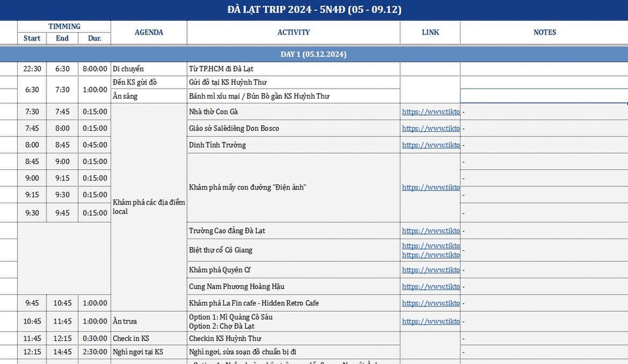Open the La Fin cafe row link
The width and height of the screenshot is (628, 364).
point(430,303)
